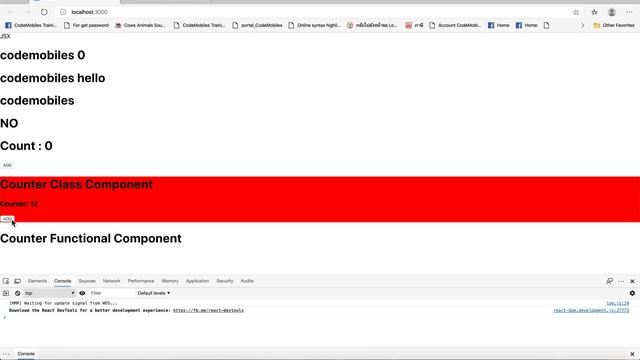Viewport: 640px width, 360px height.
Task: Switch to the Audits tab
Action: 247,281
